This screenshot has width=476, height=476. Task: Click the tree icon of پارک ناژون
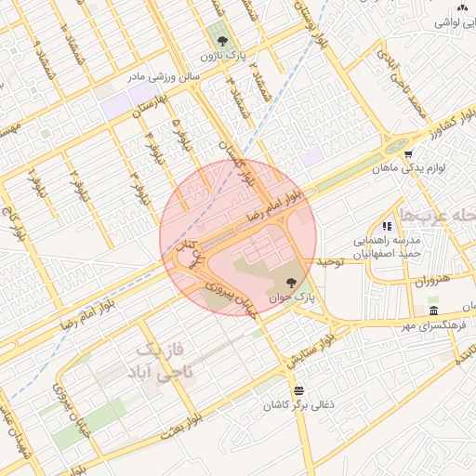(221, 41)
